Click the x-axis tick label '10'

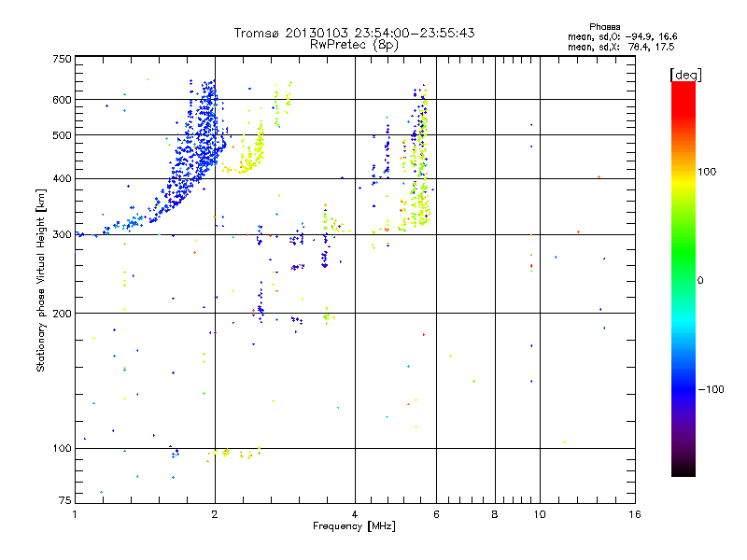pos(540,514)
